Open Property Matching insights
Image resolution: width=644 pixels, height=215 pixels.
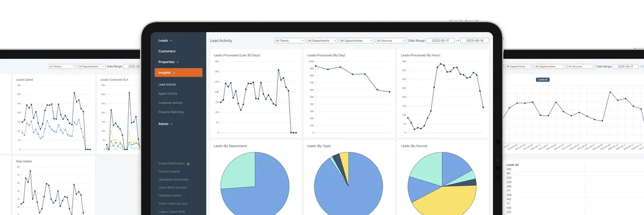(x=171, y=112)
